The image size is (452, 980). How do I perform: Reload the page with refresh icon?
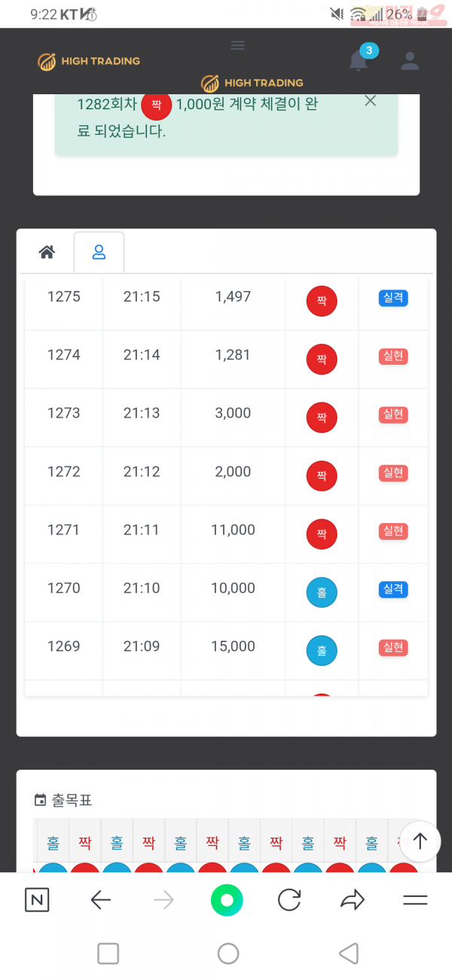pos(289,899)
